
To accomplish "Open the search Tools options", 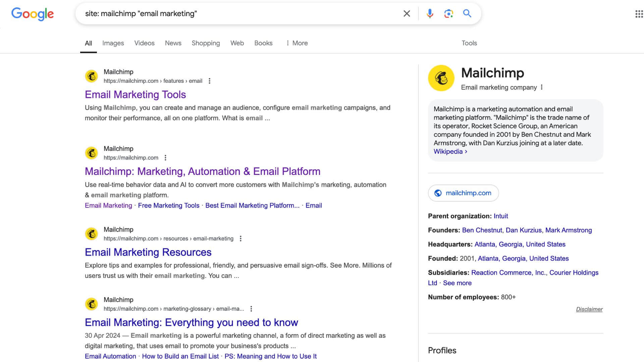I will click(469, 43).
